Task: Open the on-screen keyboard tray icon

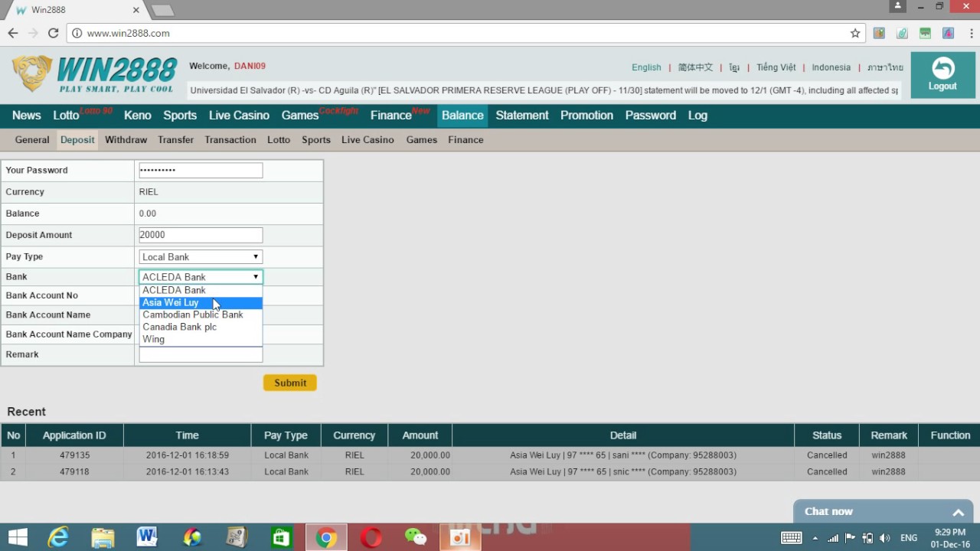Action: point(792,537)
